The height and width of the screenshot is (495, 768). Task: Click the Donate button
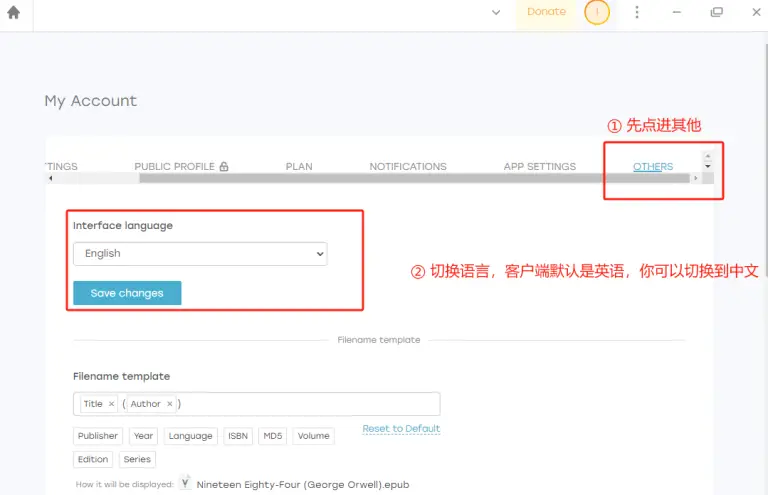coord(546,12)
